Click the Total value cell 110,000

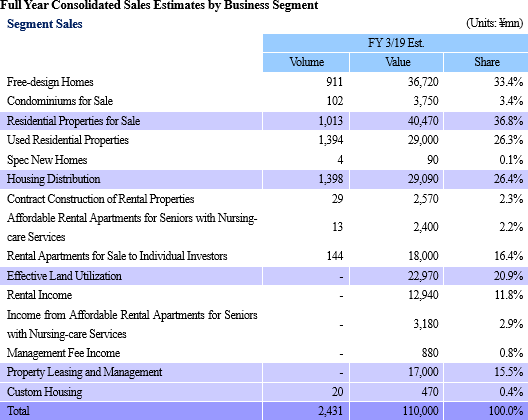(x=420, y=411)
